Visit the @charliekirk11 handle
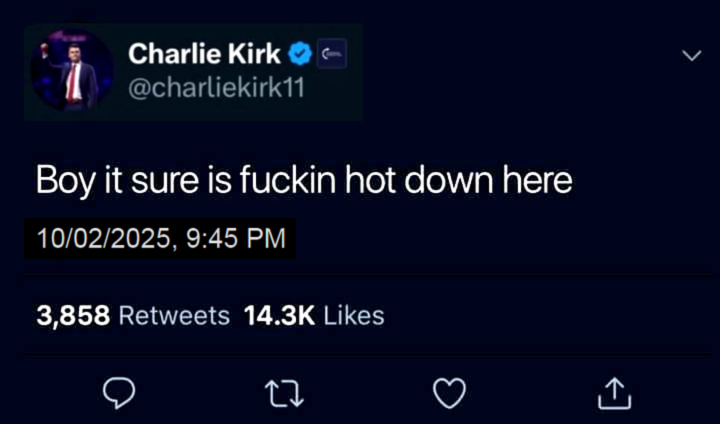The height and width of the screenshot is (424, 720). [x=216, y=87]
